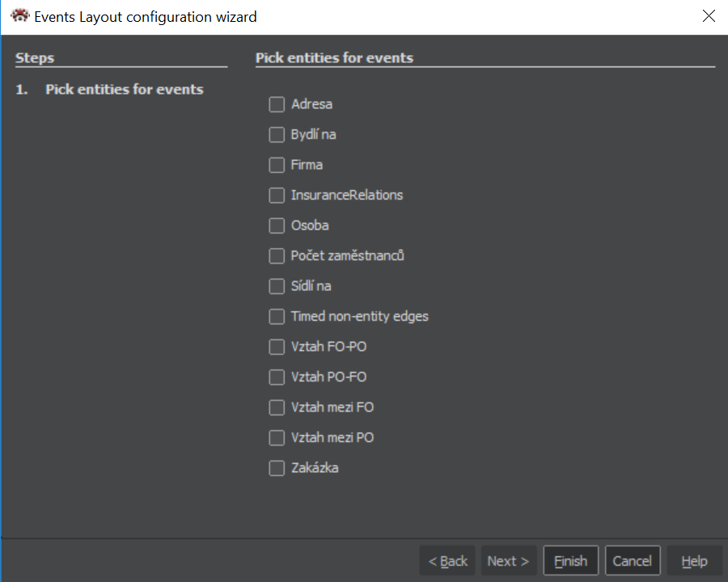The image size is (728, 582).
Task: Click the Back button
Action: [447, 561]
